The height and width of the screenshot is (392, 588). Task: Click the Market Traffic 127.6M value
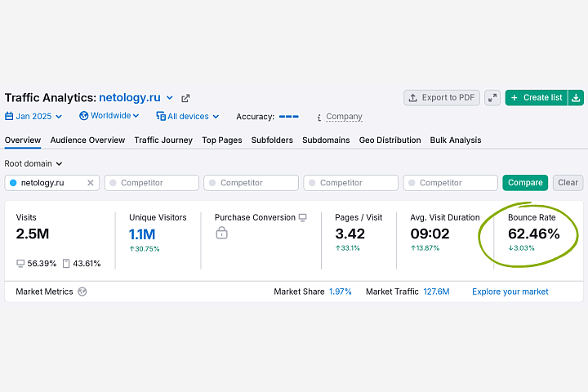coord(436,292)
